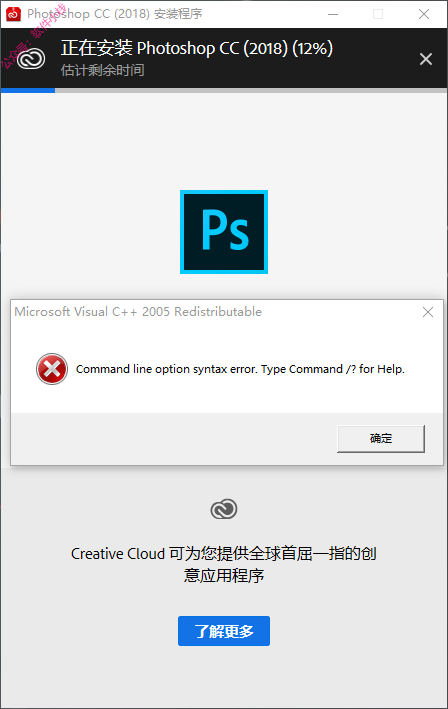Click the red Adobe installer icon in title bar
448x709 pixels.
pyautogui.click(x=13, y=14)
